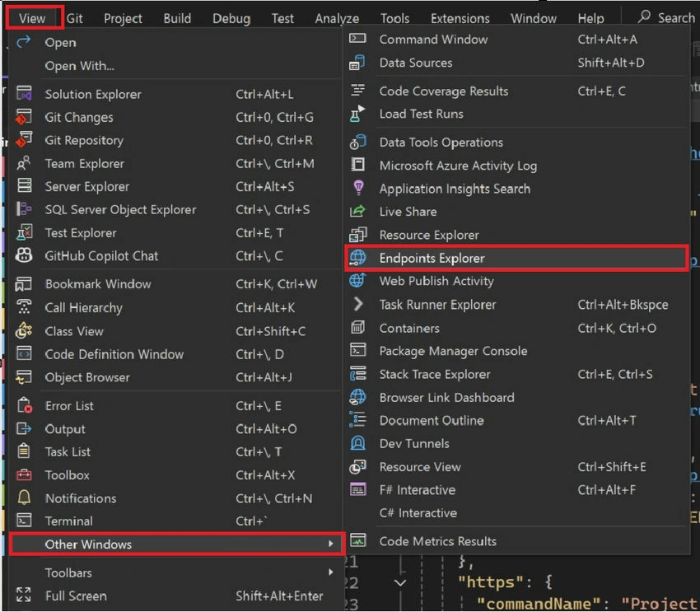This screenshot has height=612, width=700.
Task: Select Browser Link Dashboard
Action: (x=516, y=397)
